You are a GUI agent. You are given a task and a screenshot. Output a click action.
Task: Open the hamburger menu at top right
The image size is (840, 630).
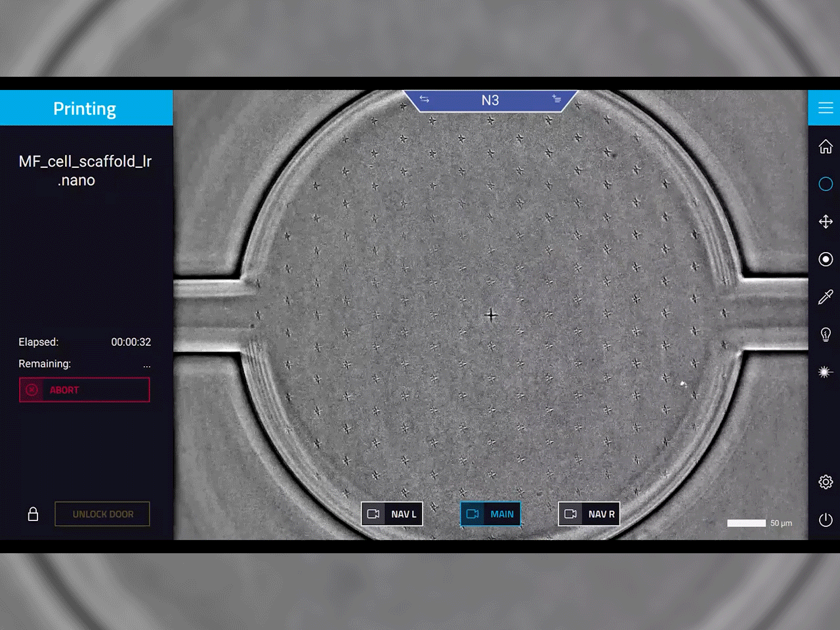[x=826, y=108]
